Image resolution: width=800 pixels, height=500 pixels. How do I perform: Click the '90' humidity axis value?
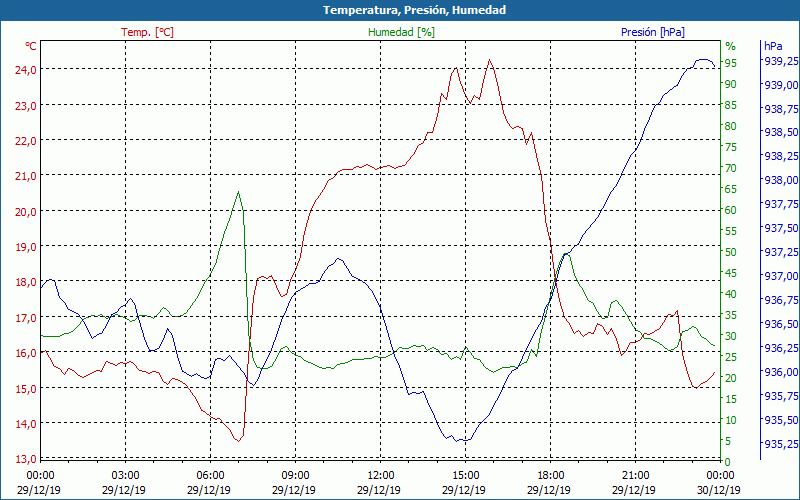[731, 84]
